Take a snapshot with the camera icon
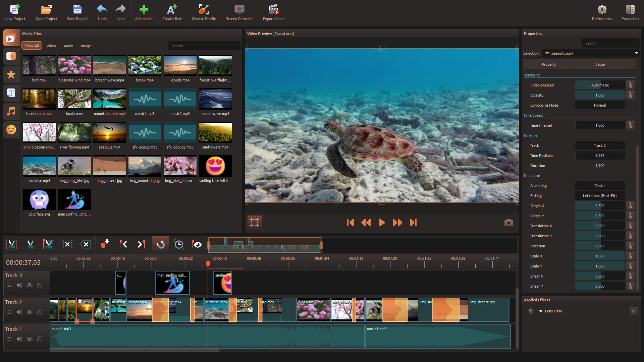Screen dimensions: 644x362 coord(508,223)
